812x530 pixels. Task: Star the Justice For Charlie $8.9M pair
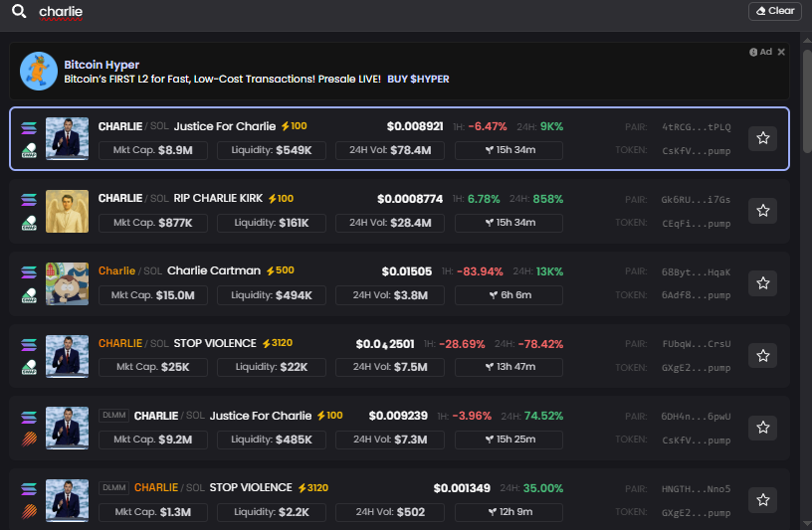coord(763,138)
